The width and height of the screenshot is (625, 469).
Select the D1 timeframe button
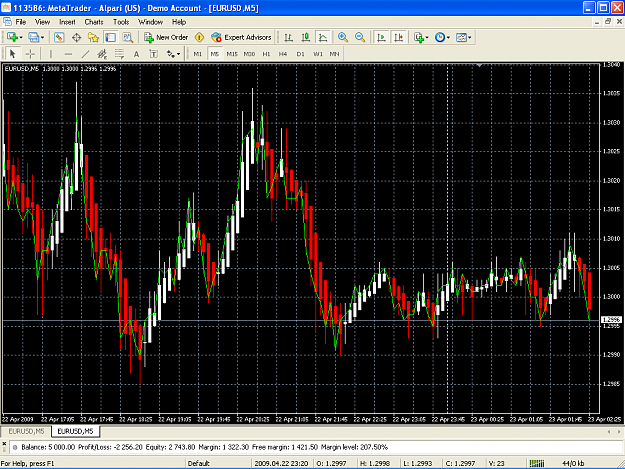coord(301,54)
